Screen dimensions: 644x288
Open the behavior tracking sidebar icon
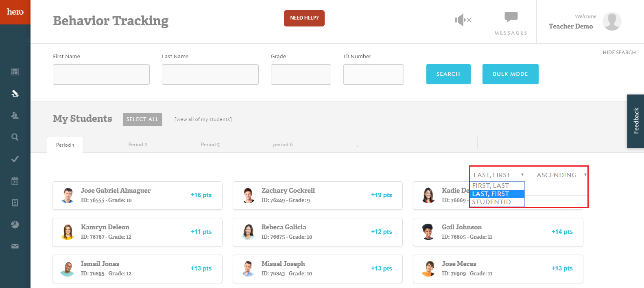(x=15, y=94)
